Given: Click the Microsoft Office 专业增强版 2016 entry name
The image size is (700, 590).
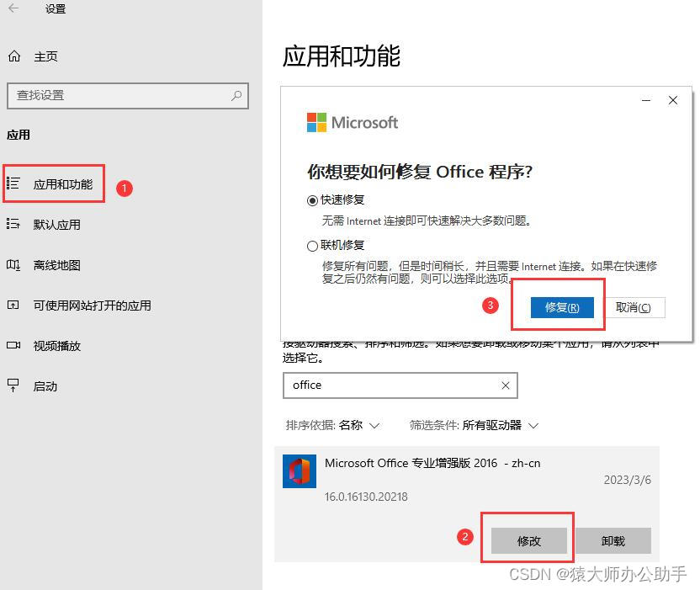Looking at the screenshot, I should pos(432,463).
